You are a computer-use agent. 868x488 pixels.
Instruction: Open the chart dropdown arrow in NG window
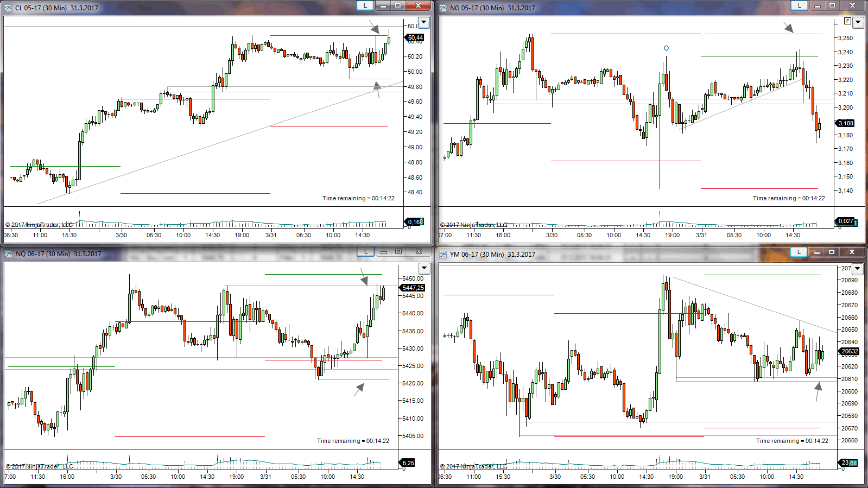point(858,23)
